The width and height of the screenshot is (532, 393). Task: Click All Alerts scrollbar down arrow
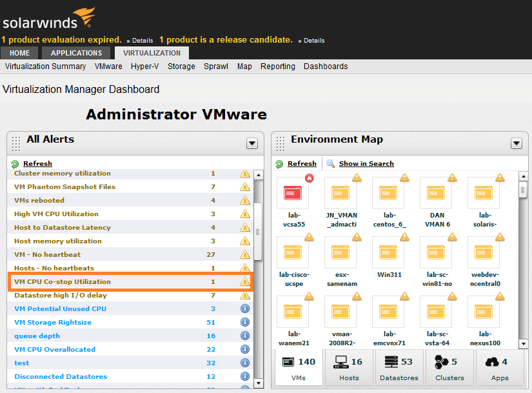pos(258,383)
